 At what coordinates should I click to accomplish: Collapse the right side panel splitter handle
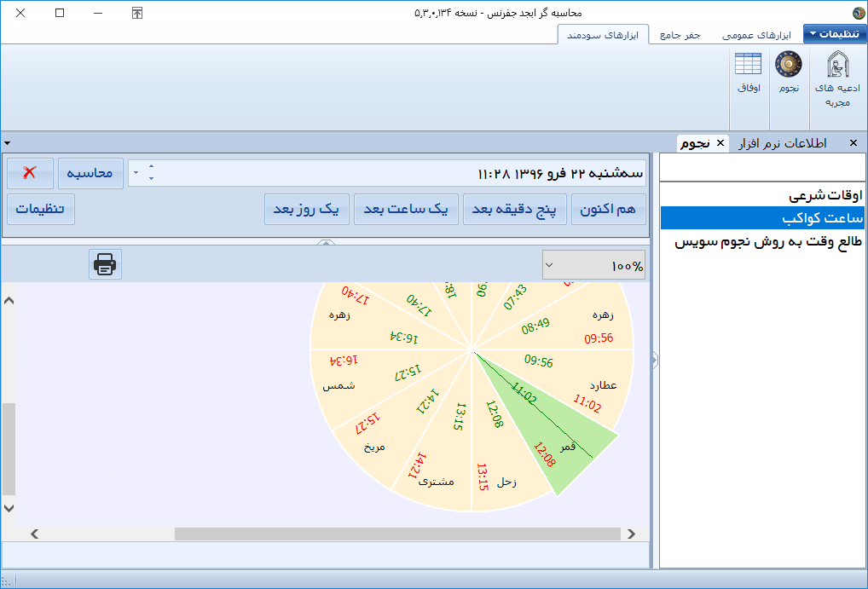point(654,361)
